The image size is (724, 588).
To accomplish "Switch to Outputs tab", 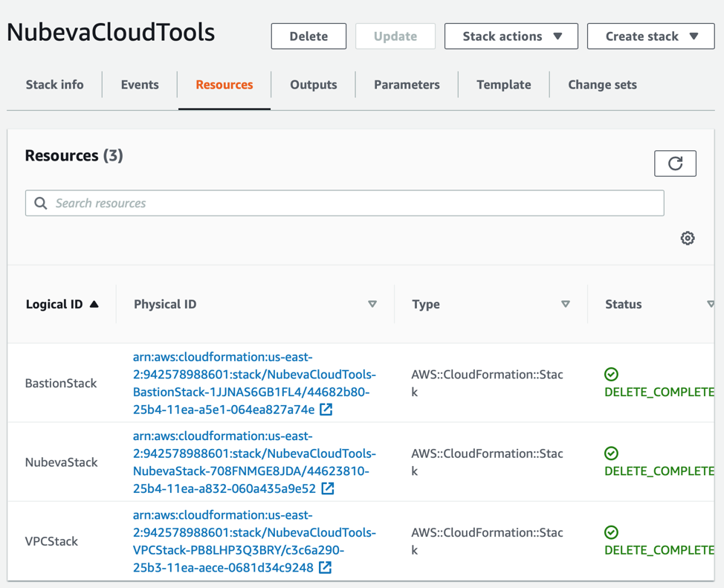I will point(314,85).
